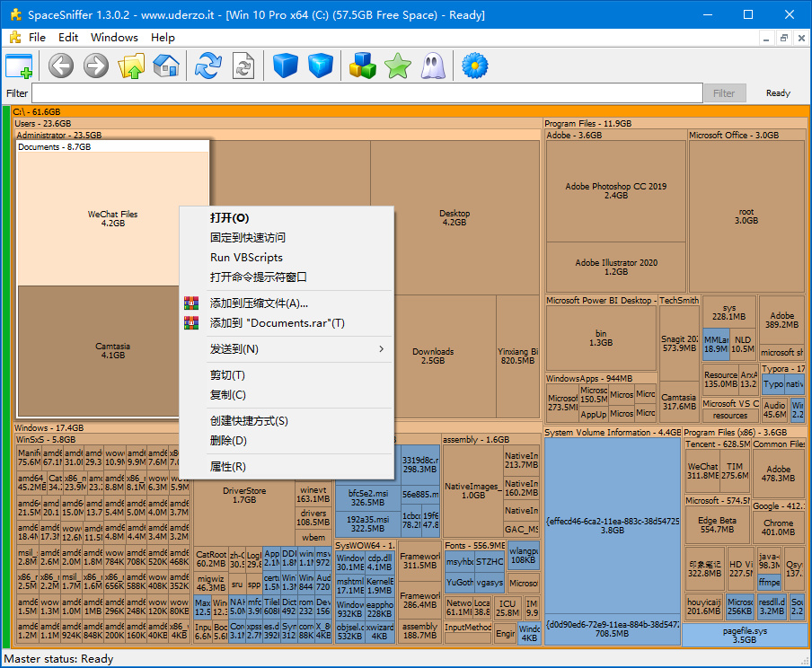Image resolution: width=812 pixels, height=668 pixels.
Task: Click the Filter button
Action: coord(723,92)
